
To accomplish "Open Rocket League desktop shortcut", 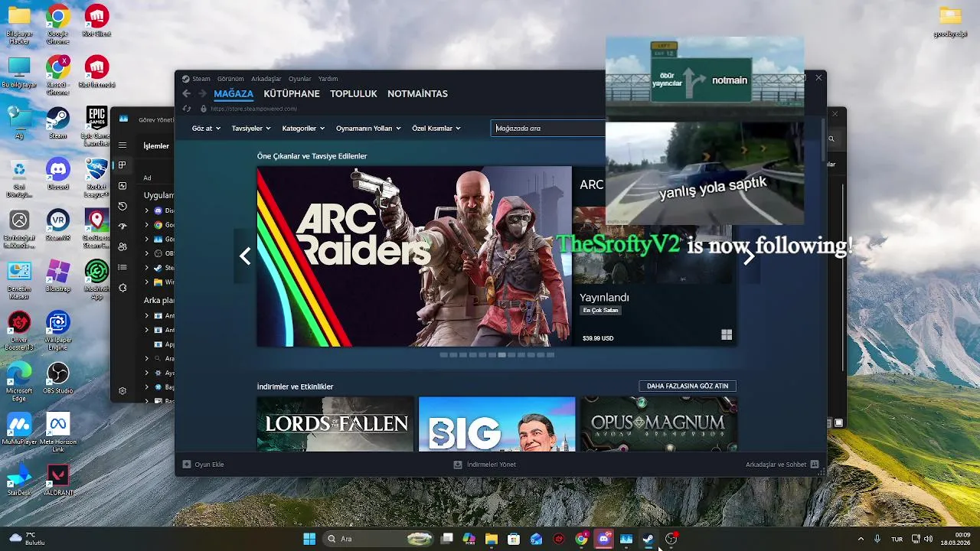I will [x=96, y=177].
